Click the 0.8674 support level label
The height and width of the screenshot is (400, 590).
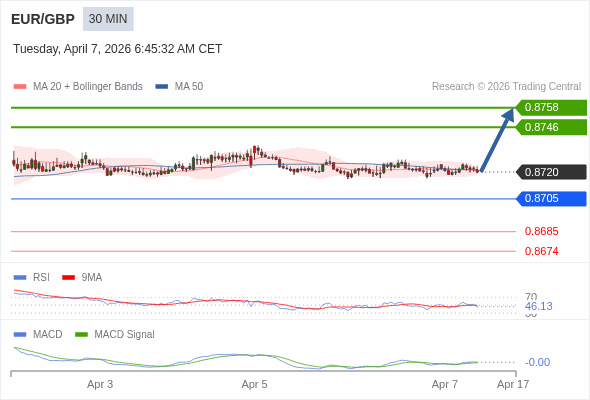[x=541, y=251]
